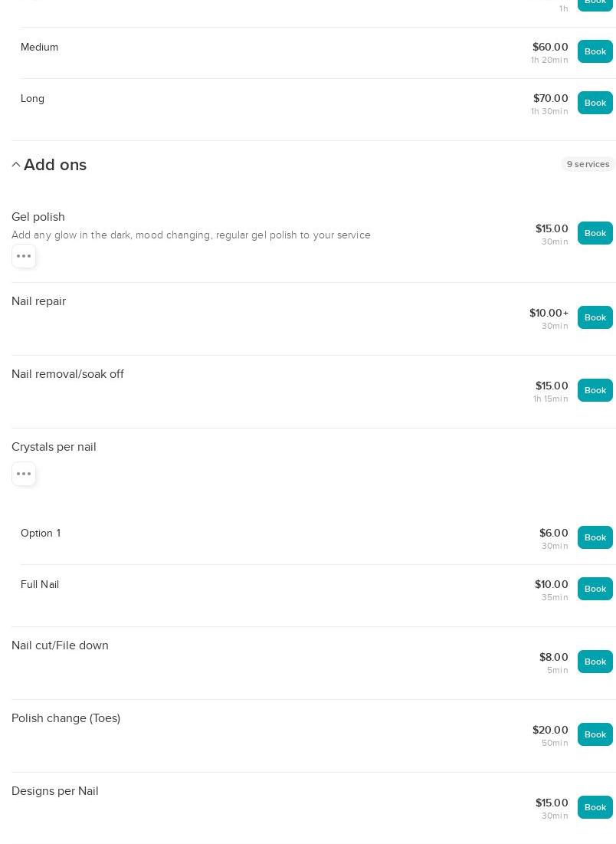
Task: Click the Add ons heading
Action: 55,165
